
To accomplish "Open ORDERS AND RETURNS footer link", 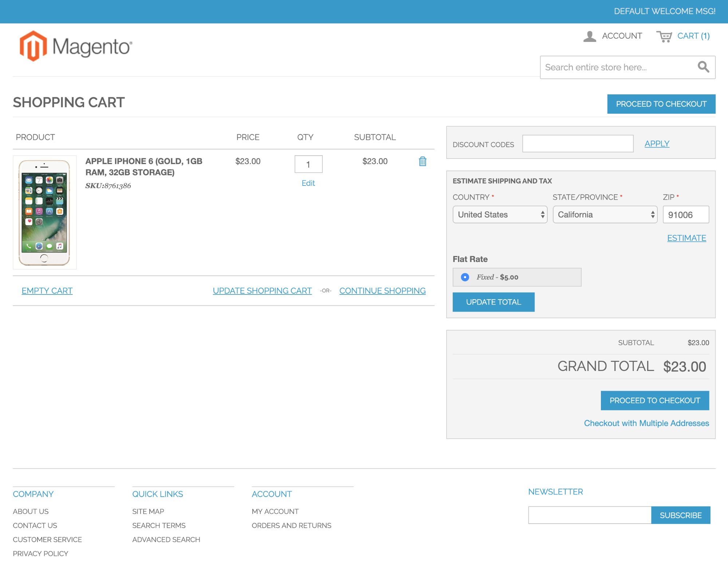I will pos(291,525).
